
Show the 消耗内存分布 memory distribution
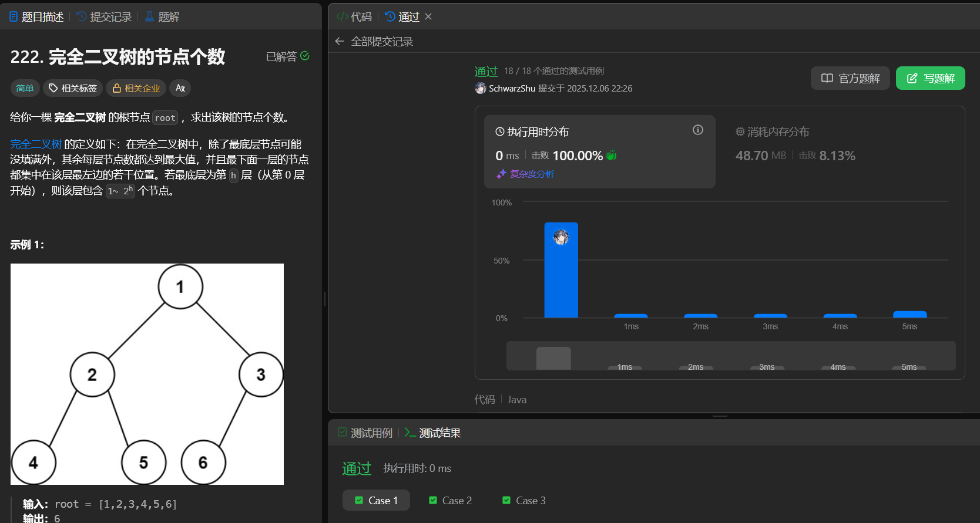(x=773, y=131)
